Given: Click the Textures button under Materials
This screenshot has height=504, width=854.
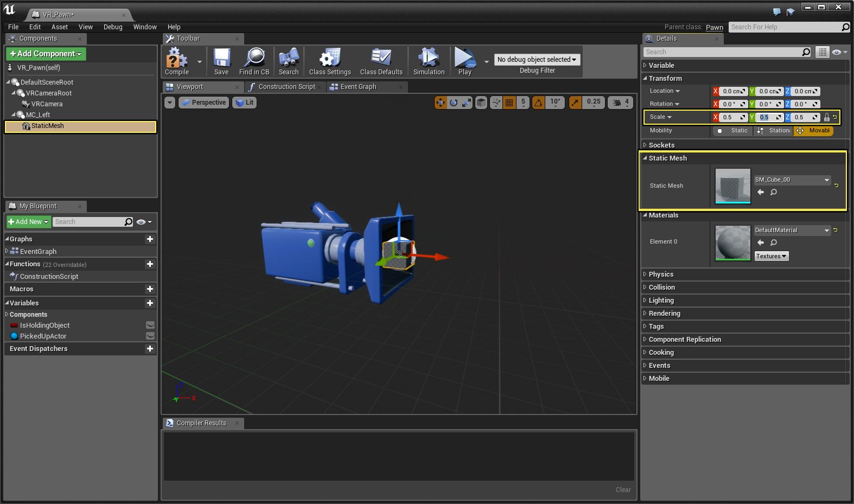Looking at the screenshot, I should pos(771,256).
